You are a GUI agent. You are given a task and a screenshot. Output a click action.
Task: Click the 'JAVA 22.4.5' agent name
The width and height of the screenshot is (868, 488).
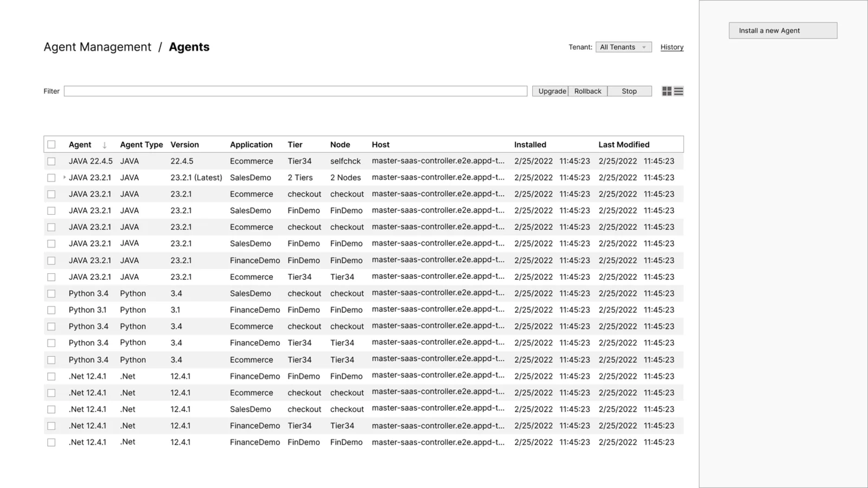click(91, 161)
